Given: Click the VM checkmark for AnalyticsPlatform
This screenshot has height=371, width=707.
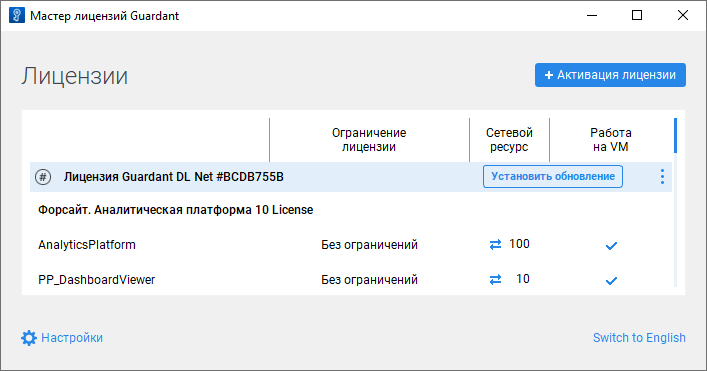Looking at the screenshot, I should (x=611, y=246).
